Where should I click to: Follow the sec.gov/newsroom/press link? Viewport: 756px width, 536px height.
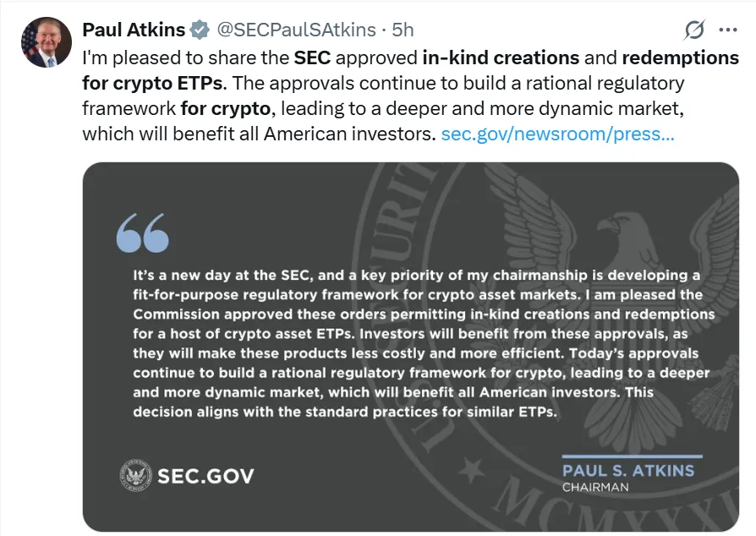pyautogui.click(x=558, y=134)
